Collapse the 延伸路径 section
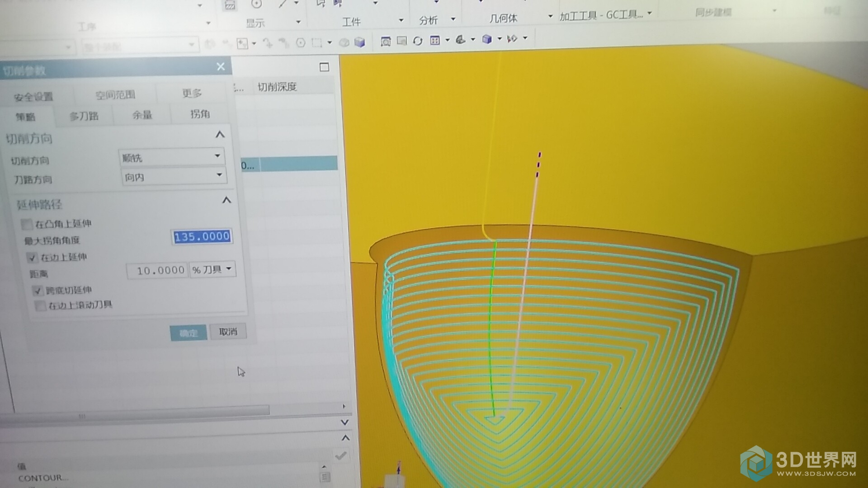The height and width of the screenshot is (488, 868). tap(226, 200)
